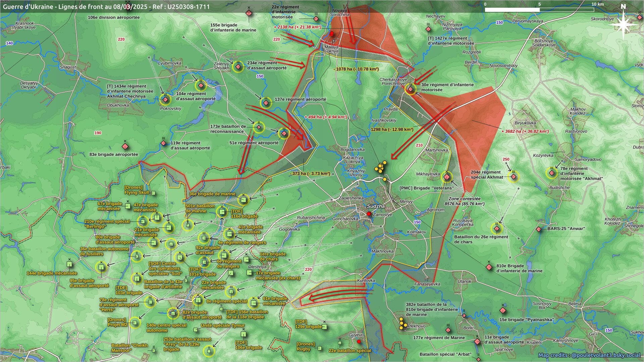The width and height of the screenshot is (644, 362).
Task: Click the 'Zone contestée 8576 ha' label
Action: 465,201
